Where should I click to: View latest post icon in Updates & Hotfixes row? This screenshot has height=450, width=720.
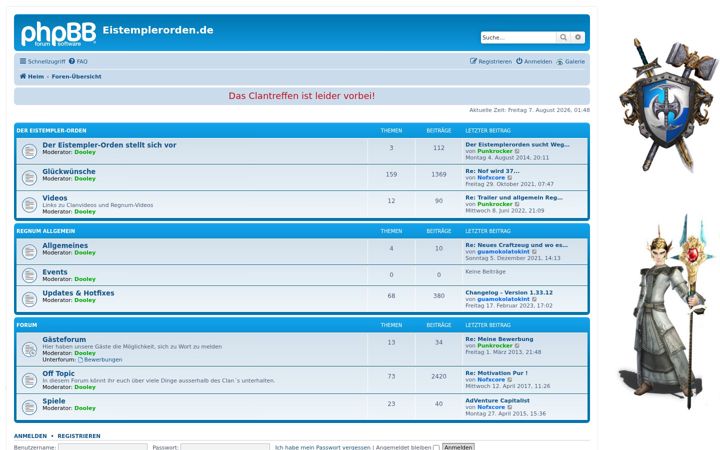534,299
